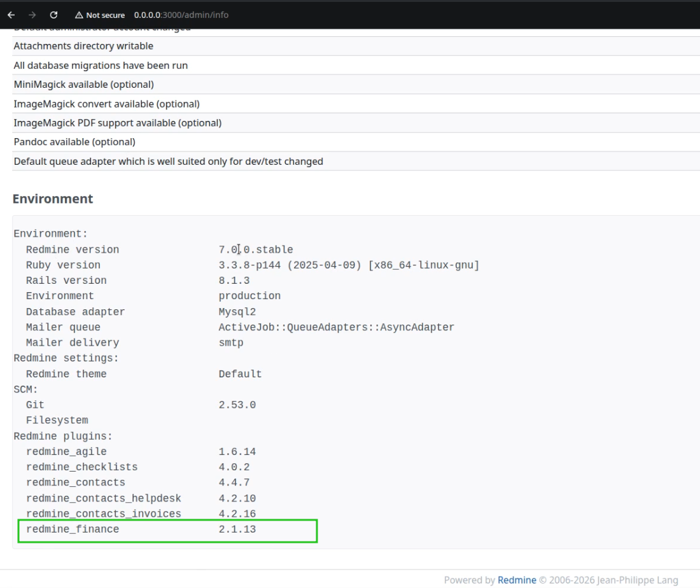This screenshot has width=700, height=588.
Task: Click redmine_contacts_helpdesk version 4.2.10
Action: [237, 498]
